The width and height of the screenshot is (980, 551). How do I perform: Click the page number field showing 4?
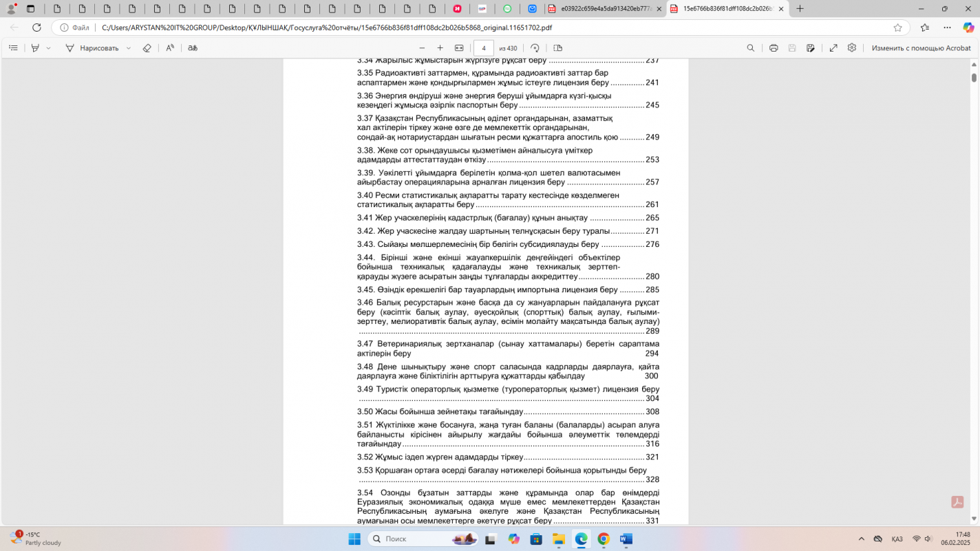coord(484,48)
